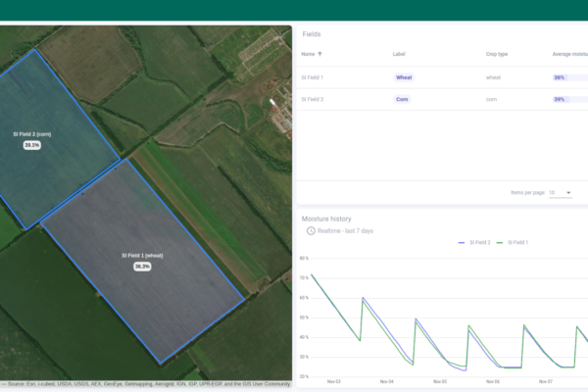Image resolution: width=588 pixels, height=392 pixels.
Task: Open the Items per page dropdown
Action: pyautogui.click(x=560, y=193)
